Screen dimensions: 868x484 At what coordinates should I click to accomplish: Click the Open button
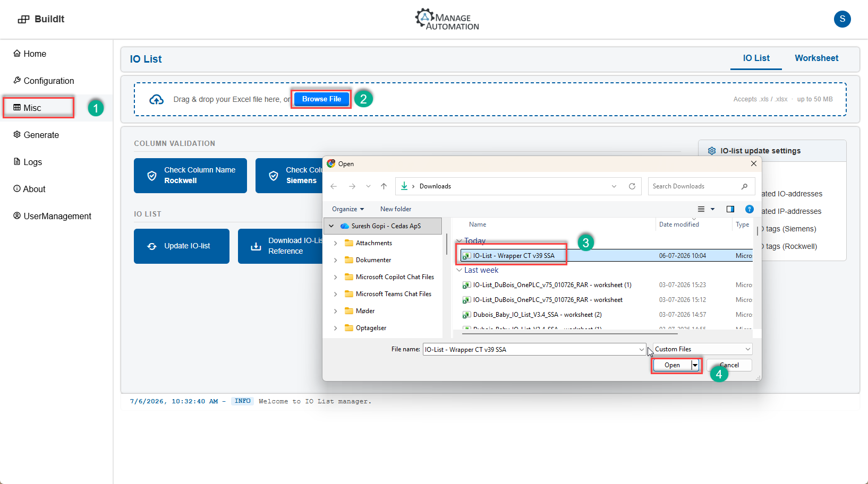point(672,365)
